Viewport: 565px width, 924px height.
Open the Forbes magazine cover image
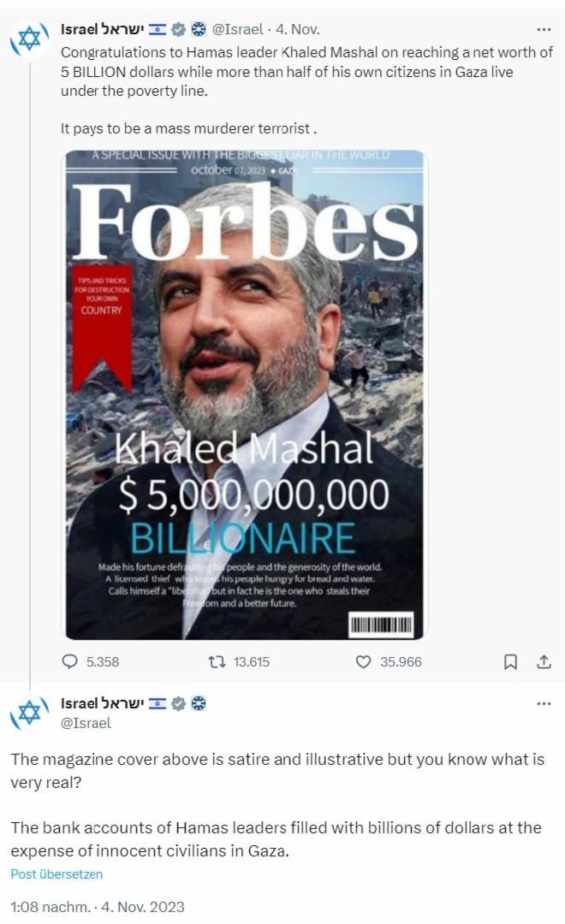tap(244, 394)
